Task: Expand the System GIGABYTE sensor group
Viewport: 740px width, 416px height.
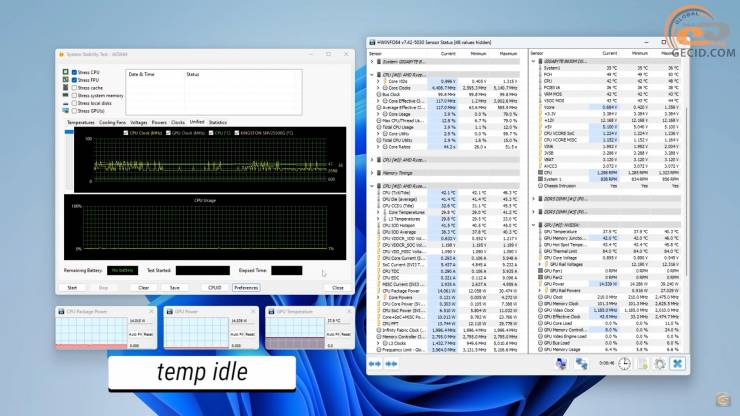Action: (372, 62)
